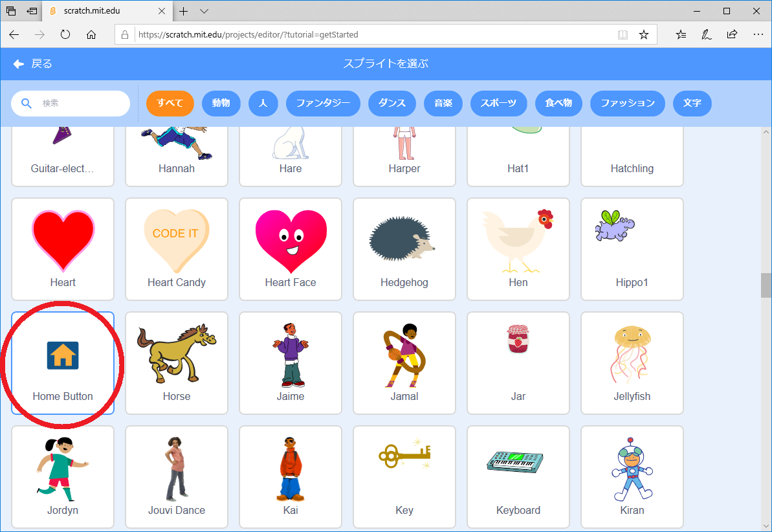772x532 pixels.
Task: Pick the Kiran astronaut sprite
Action: pyautogui.click(x=632, y=477)
